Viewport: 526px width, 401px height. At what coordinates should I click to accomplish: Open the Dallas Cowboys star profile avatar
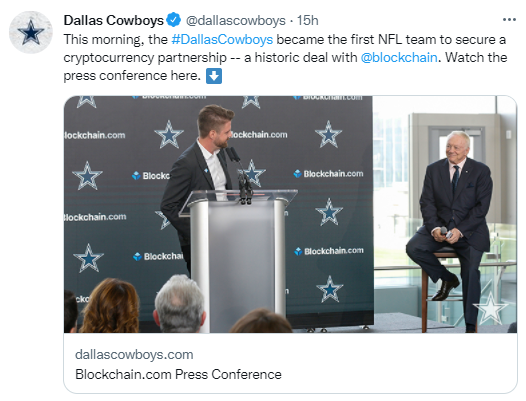pyautogui.click(x=31, y=32)
